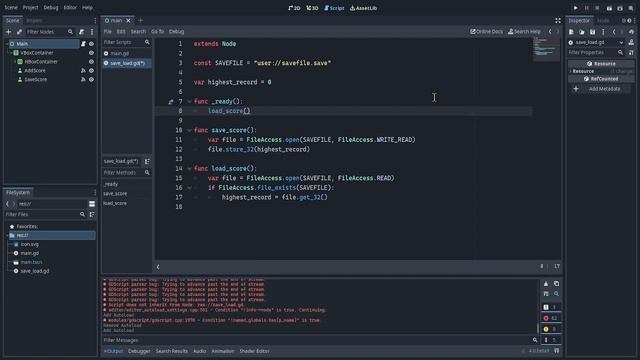640x360 pixels.
Task: Create new resource in Inspector
Action: 571,32
